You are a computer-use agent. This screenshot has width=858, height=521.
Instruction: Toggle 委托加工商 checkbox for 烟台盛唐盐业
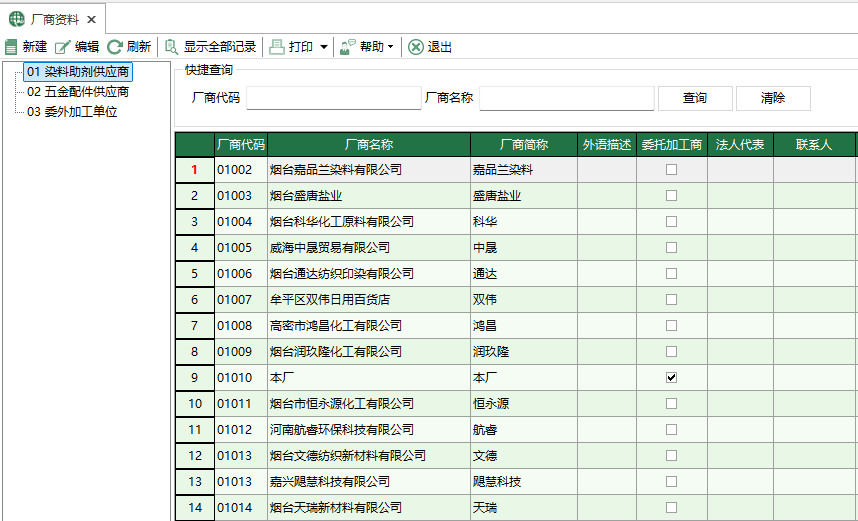tap(671, 195)
